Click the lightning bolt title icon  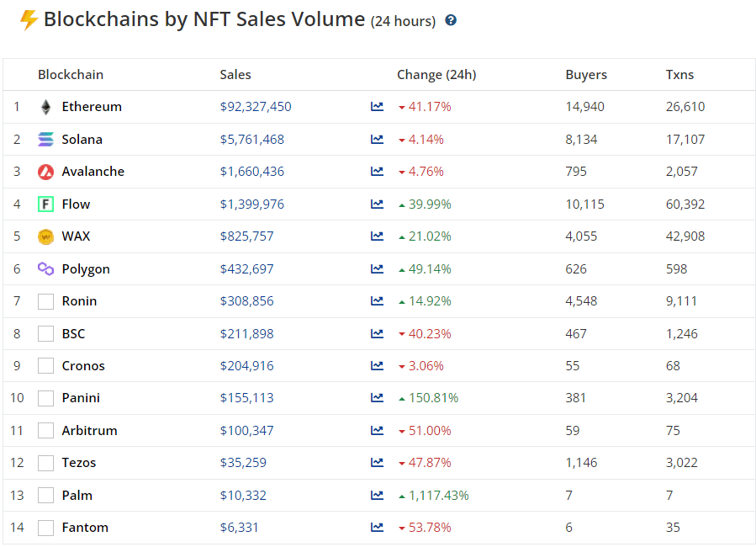[x=29, y=20]
